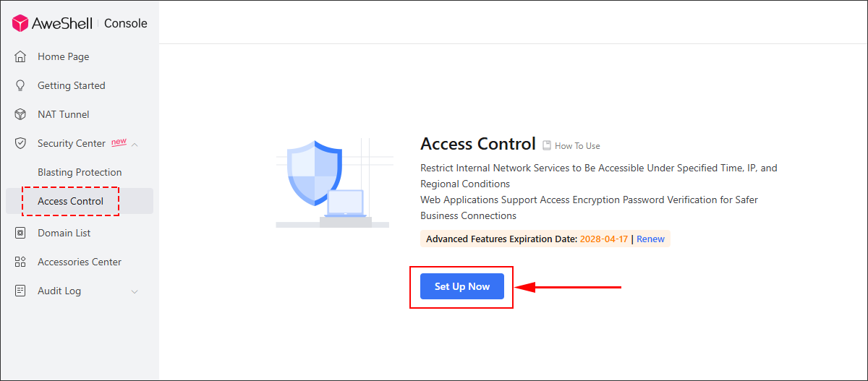
Task: Click the NAT Tunnel cube icon
Action: pyautogui.click(x=20, y=114)
